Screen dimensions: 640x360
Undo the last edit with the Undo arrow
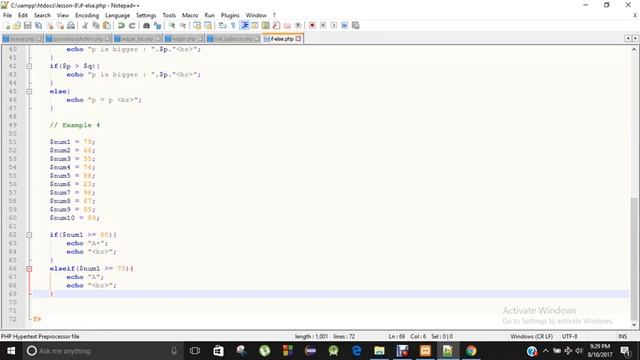tap(121, 25)
